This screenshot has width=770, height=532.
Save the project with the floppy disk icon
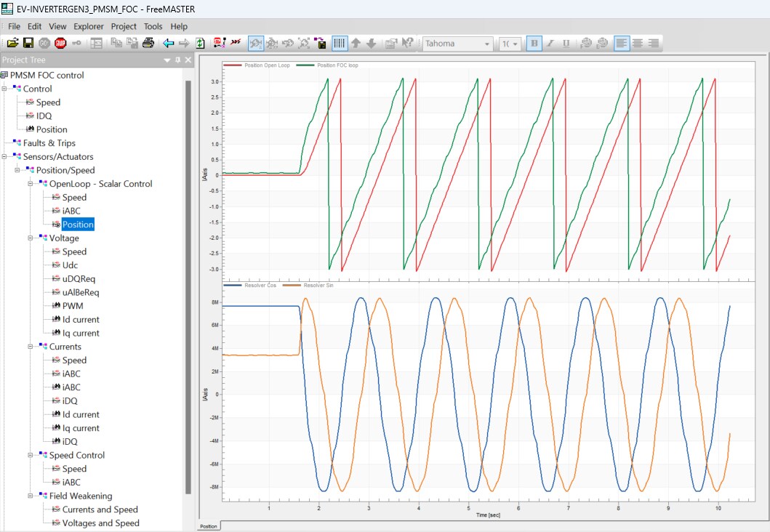pos(28,44)
